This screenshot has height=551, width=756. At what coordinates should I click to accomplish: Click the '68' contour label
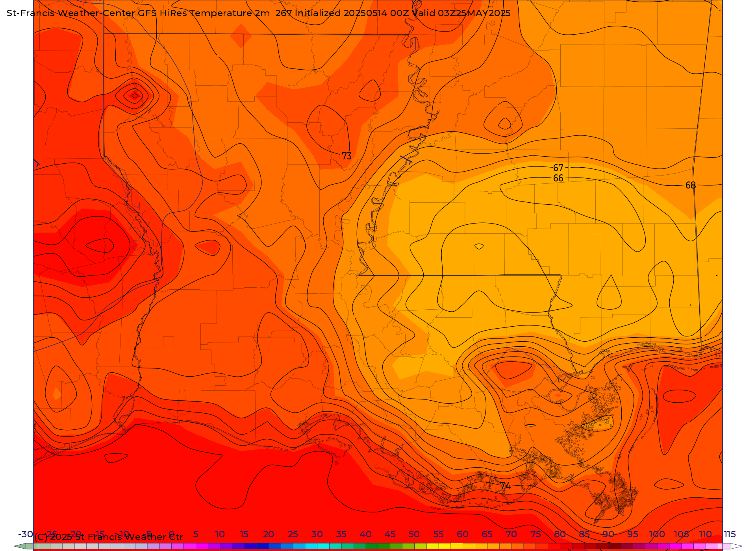(x=691, y=185)
